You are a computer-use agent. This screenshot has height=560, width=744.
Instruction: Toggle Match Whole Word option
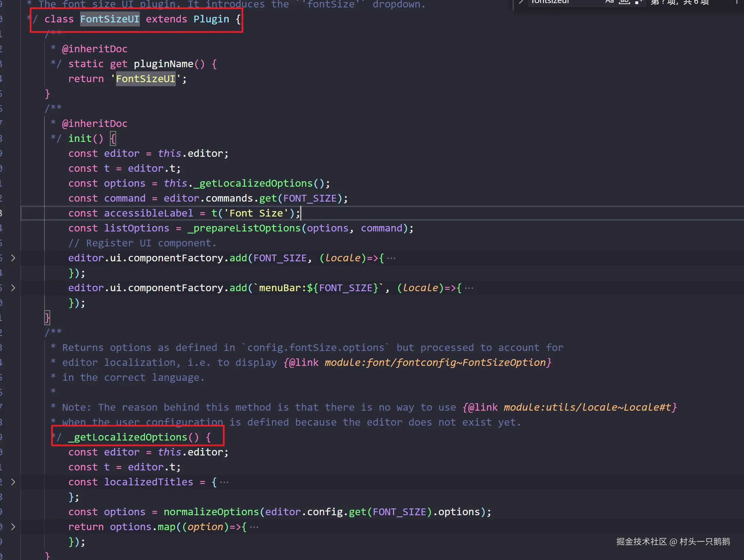pos(624,2)
